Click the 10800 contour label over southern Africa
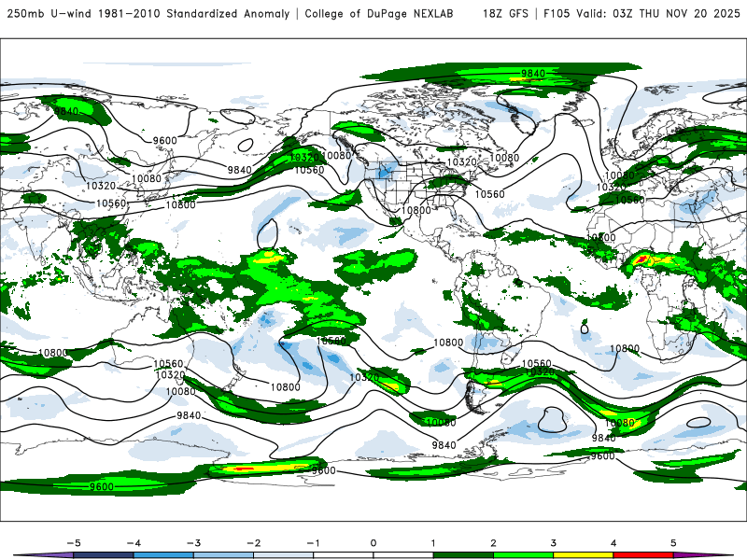 625,348
